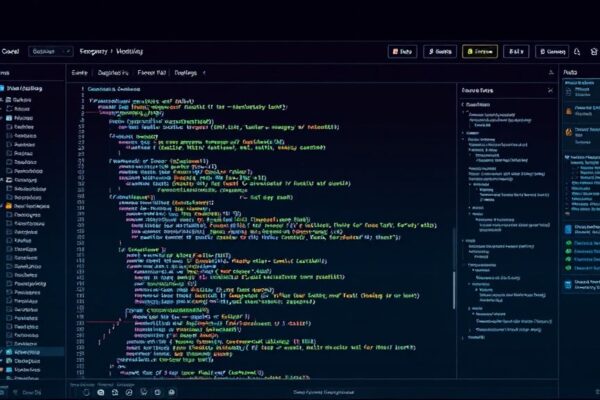Click the header button with the red square icon

[402, 51]
